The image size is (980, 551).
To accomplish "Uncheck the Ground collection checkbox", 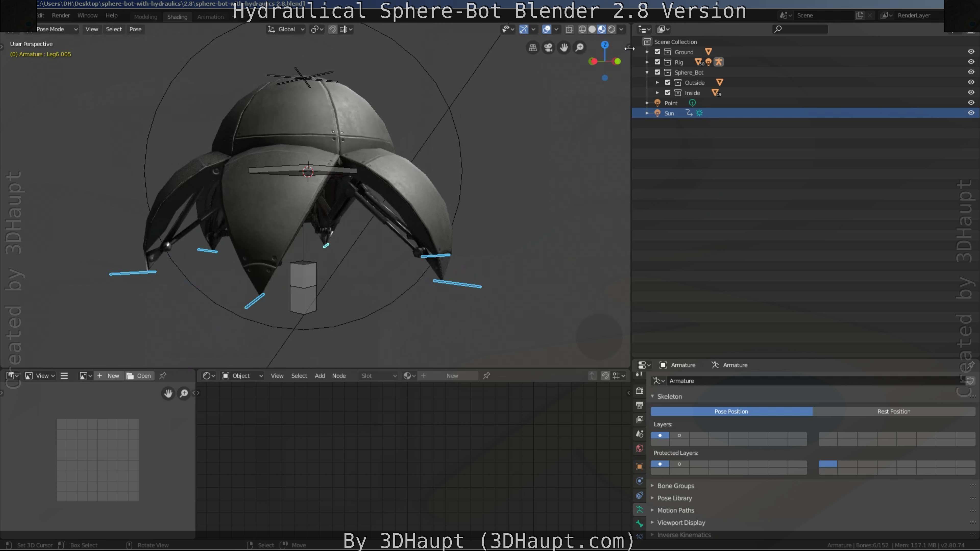I will tap(657, 52).
